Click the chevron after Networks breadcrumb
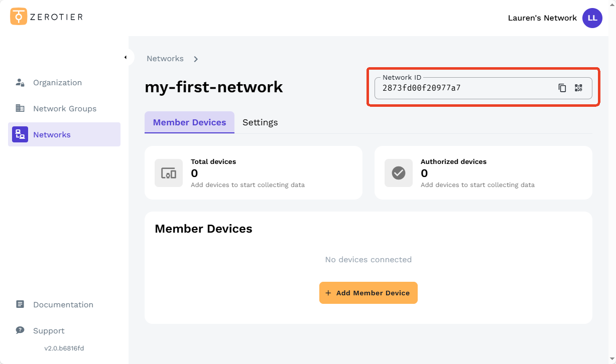This screenshot has height=364, width=616. click(196, 59)
